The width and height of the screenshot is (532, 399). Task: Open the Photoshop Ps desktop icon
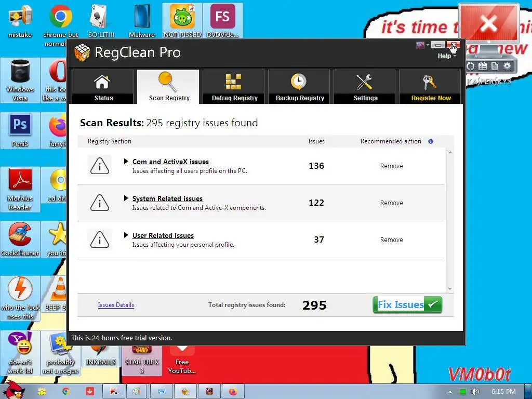tap(20, 130)
